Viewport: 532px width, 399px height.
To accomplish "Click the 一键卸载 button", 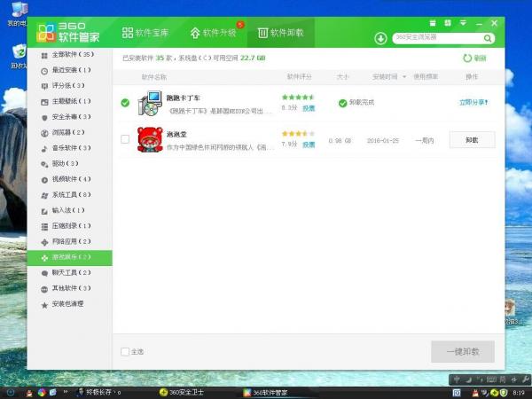I will pyautogui.click(x=463, y=352).
